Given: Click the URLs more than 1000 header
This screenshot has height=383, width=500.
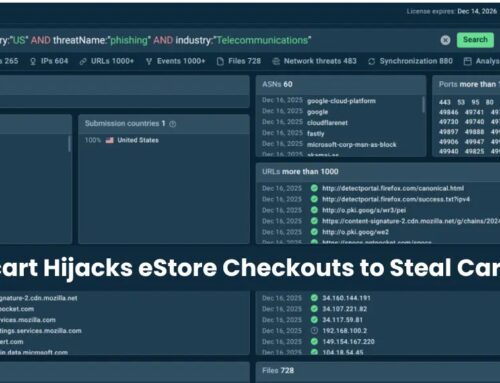Looking at the screenshot, I should coord(378,172).
